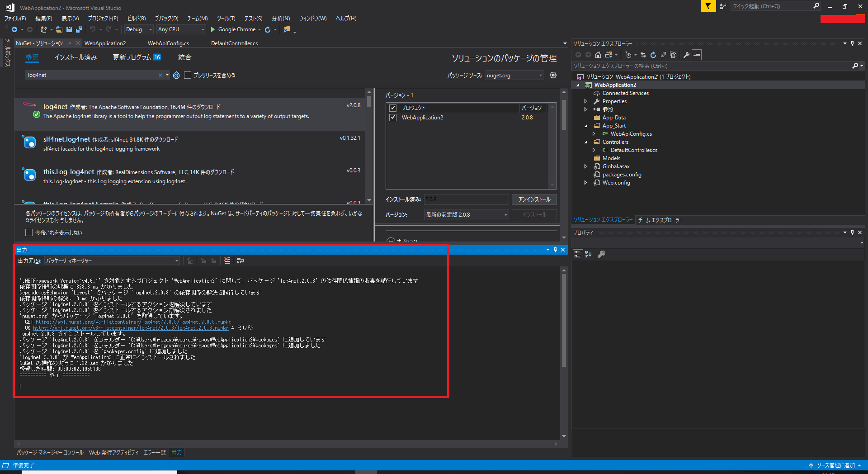The image size is (868, 474).
Task: Open the デバッグ(D) menu
Action: tap(166, 19)
